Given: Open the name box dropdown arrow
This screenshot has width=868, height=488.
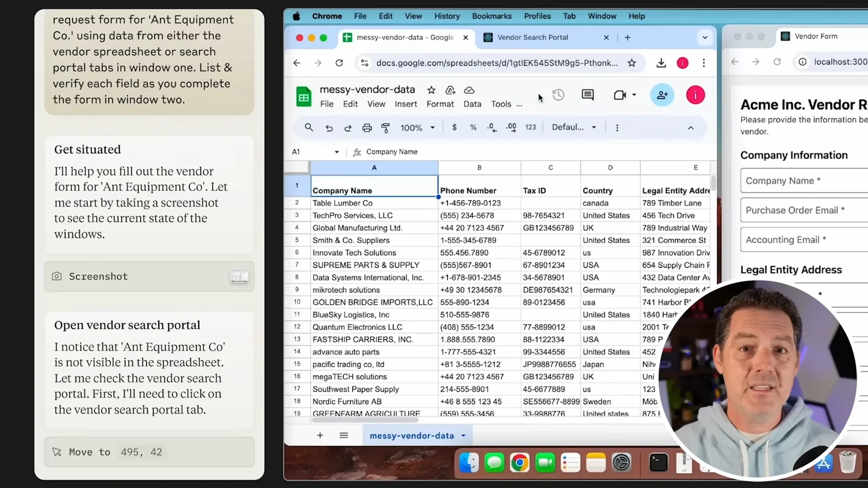Looking at the screenshot, I should click(x=337, y=152).
